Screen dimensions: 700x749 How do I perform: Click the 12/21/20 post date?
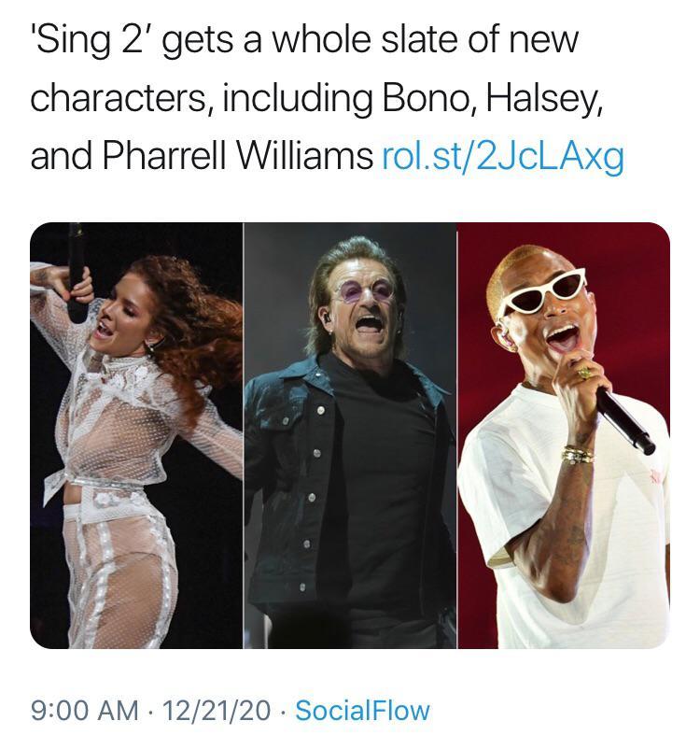tap(217, 711)
